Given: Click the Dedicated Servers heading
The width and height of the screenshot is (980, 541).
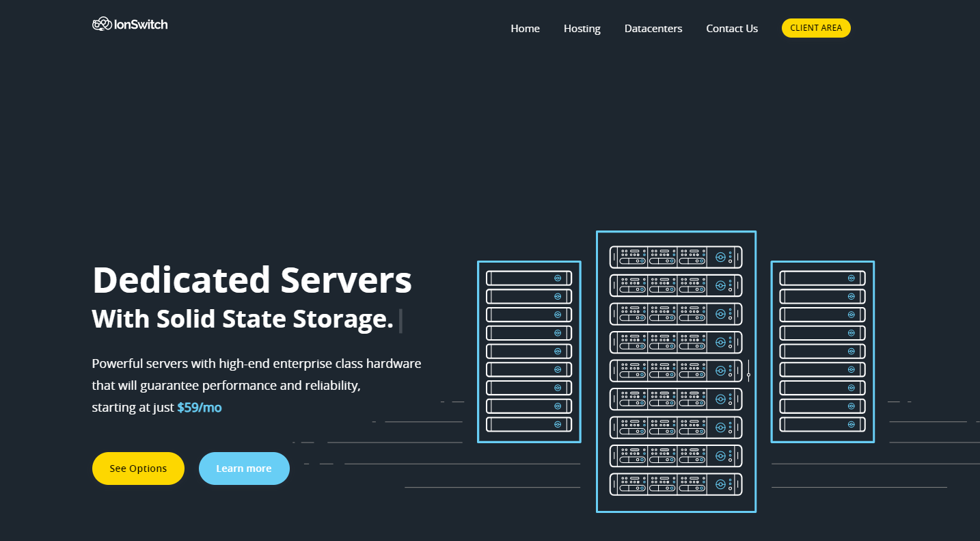Looking at the screenshot, I should (x=251, y=280).
